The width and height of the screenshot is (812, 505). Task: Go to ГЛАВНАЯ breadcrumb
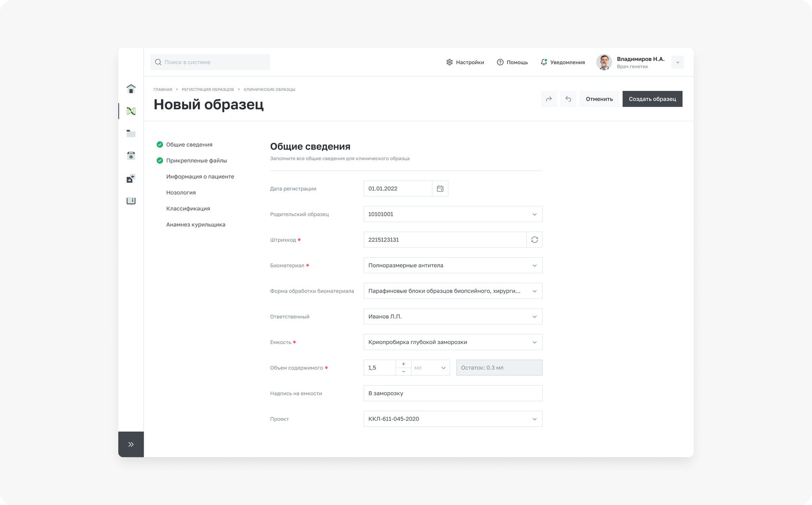click(163, 89)
